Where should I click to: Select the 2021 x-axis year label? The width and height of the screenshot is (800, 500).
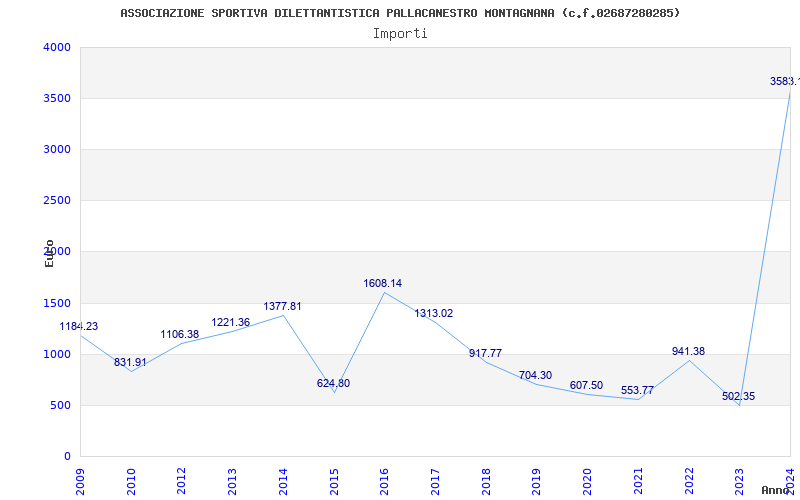tap(638, 482)
